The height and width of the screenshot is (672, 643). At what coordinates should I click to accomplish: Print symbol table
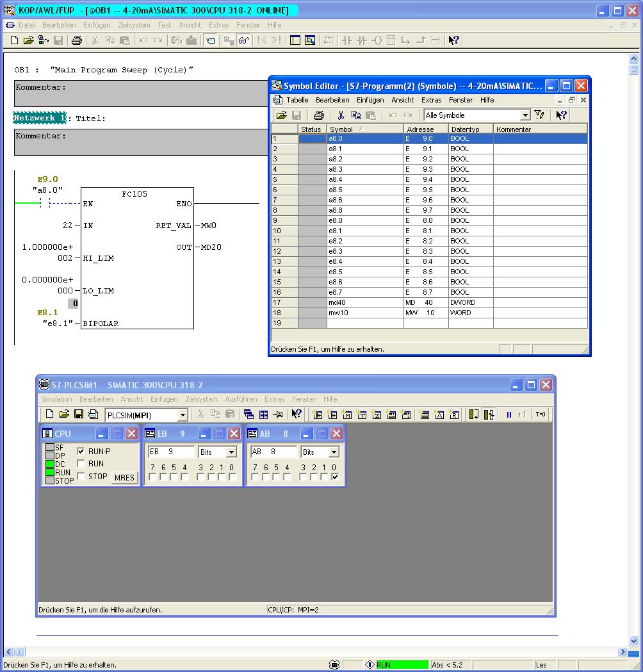pos(319,115)
